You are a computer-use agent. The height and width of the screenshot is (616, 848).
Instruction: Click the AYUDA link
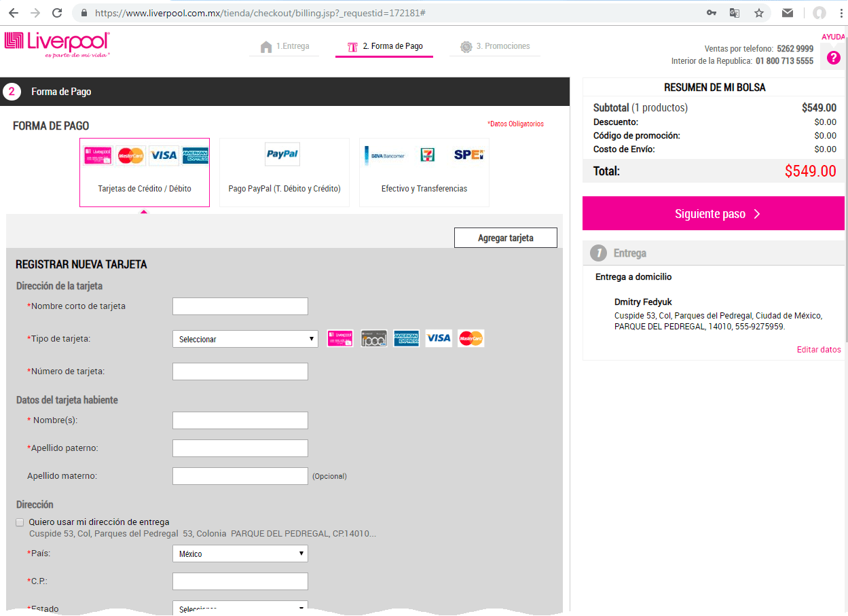(833, 37)
